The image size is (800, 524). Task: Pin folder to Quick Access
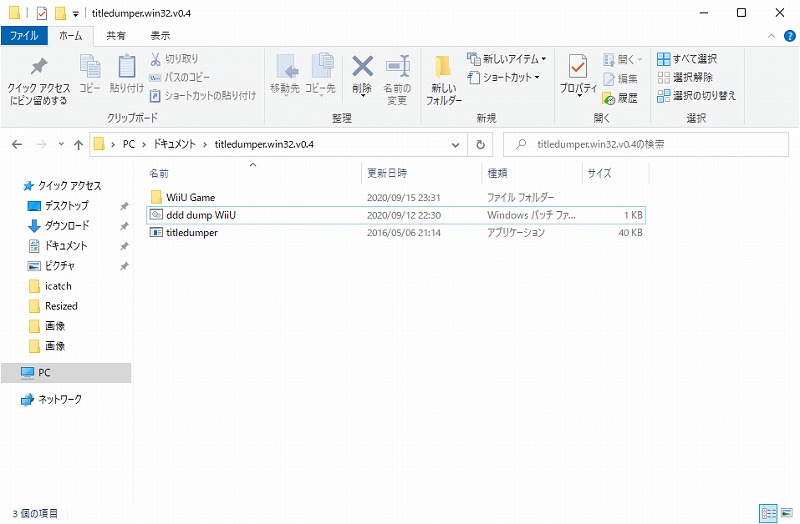coord(39,81)
